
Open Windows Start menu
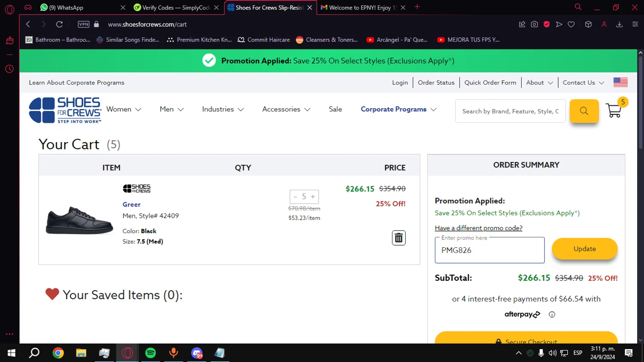[x=12, y=353]
